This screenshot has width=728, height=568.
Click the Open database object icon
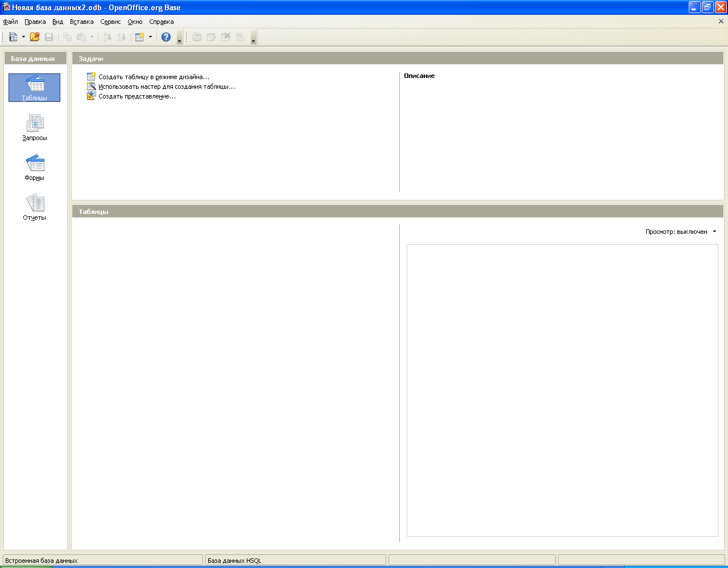pyautogui.click(x=197, y=37)
